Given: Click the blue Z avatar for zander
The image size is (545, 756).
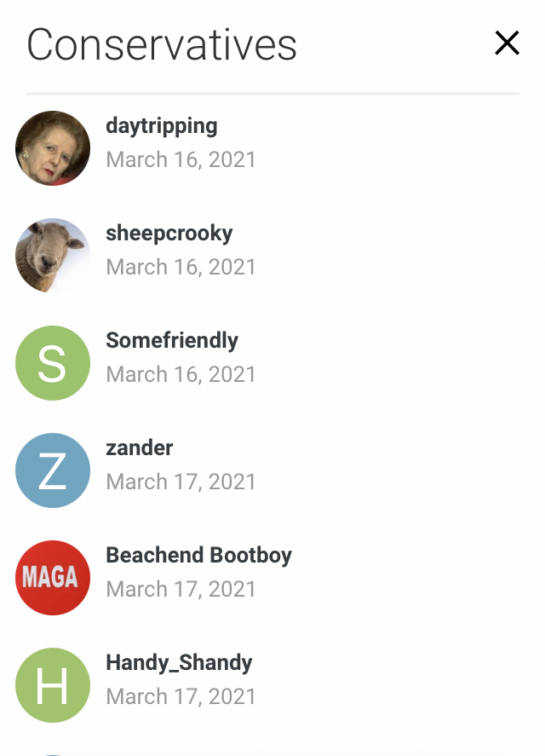Looking at the screenshot, I should pos(53,470).
